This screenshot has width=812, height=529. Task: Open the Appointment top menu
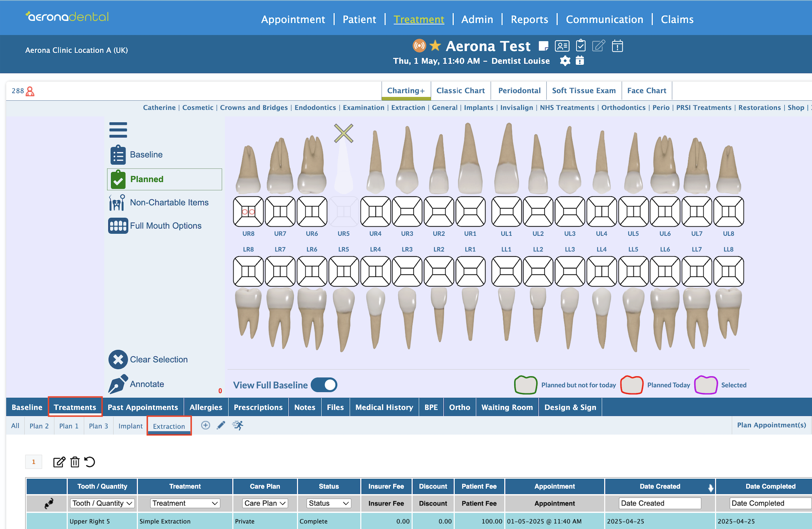coord(293,19)
